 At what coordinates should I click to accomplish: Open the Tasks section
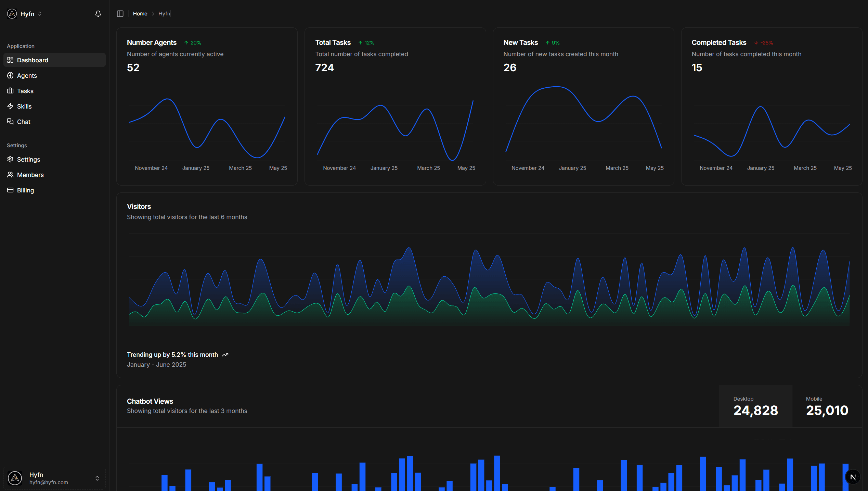(x=54, y=91)
